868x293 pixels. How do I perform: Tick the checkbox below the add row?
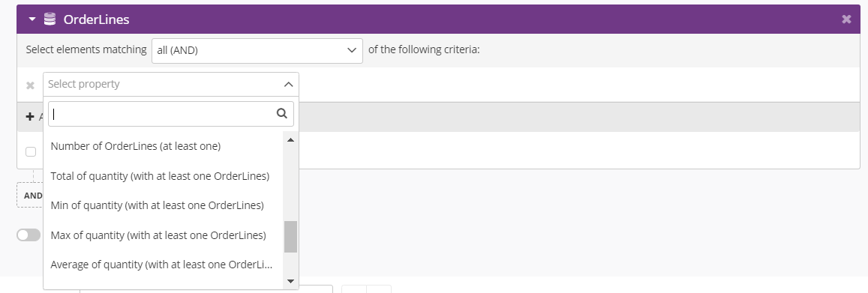(x=31, y=151)
